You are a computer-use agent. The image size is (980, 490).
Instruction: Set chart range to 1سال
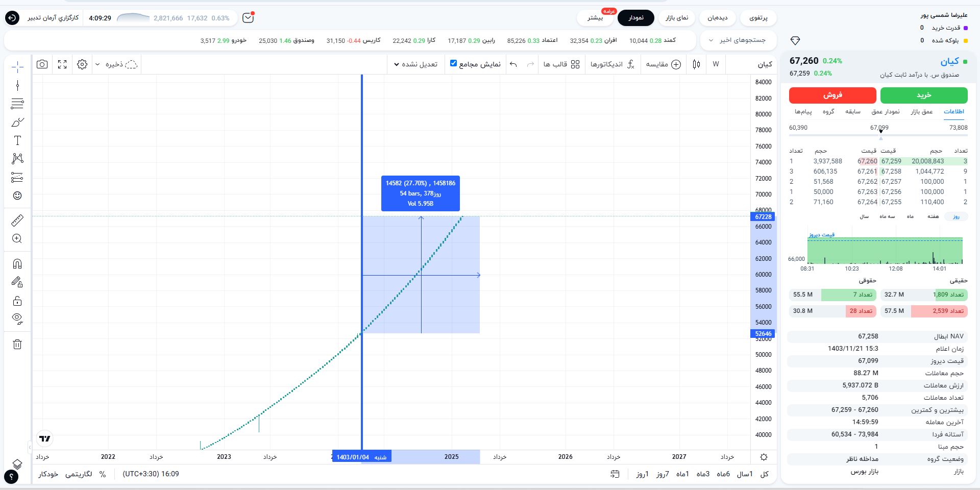[x=745, y=474]
